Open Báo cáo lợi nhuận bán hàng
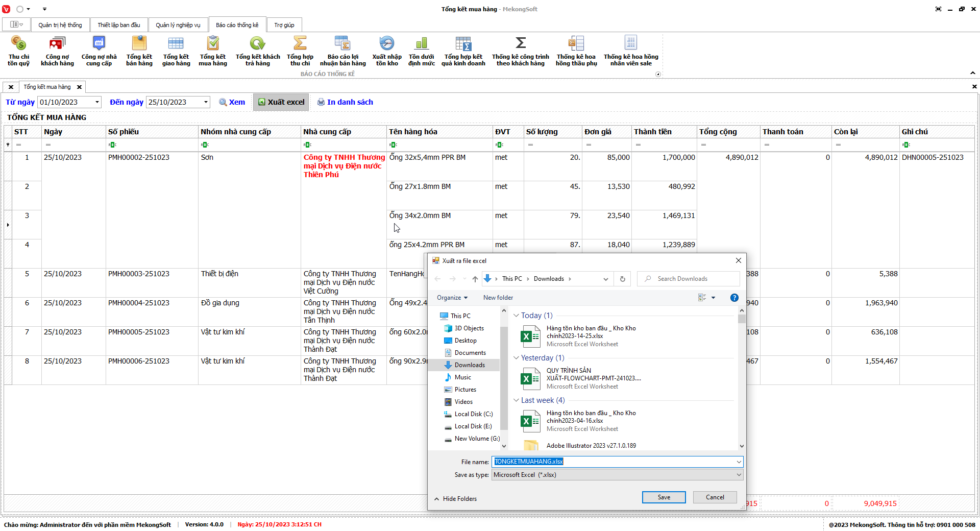 tap(342, 51)
